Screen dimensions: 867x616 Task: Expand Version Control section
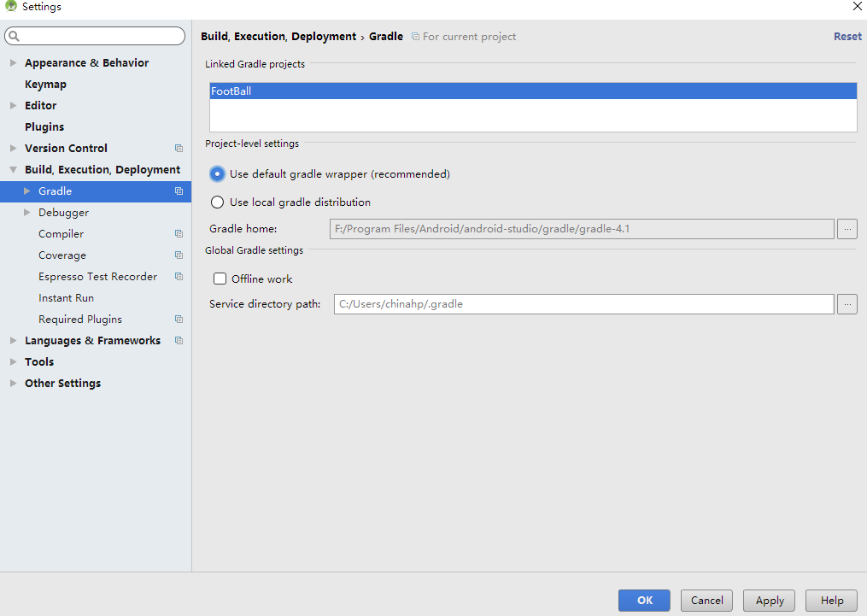(x=14, y=148)
